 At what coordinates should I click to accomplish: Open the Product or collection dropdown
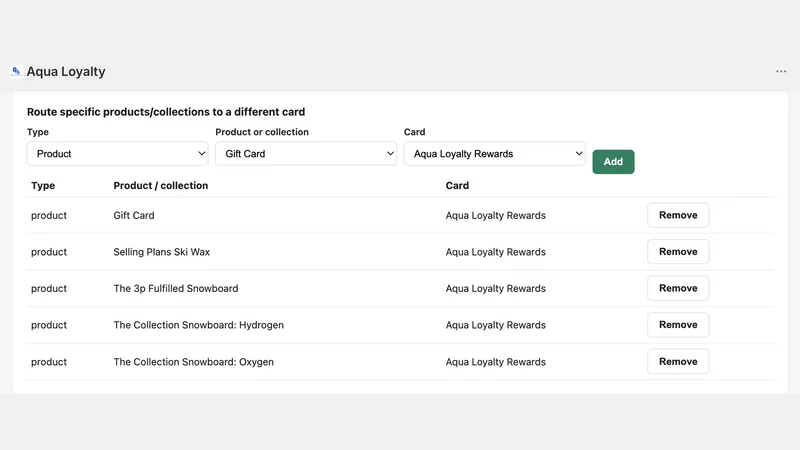click(x=306, y=154)
